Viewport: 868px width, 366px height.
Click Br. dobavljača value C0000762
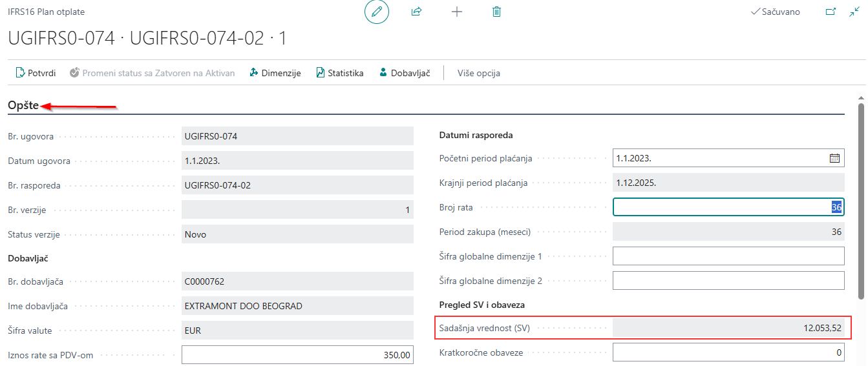coord(297,281)
